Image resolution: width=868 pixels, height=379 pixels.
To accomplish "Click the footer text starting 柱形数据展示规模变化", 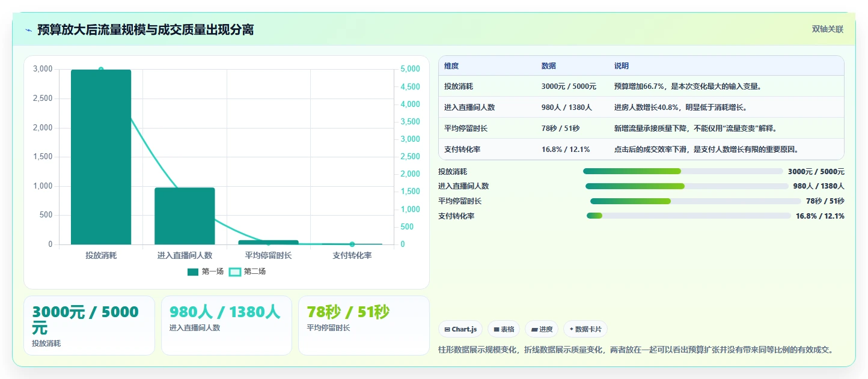I will pyautogui.click(x=638, y=350).
